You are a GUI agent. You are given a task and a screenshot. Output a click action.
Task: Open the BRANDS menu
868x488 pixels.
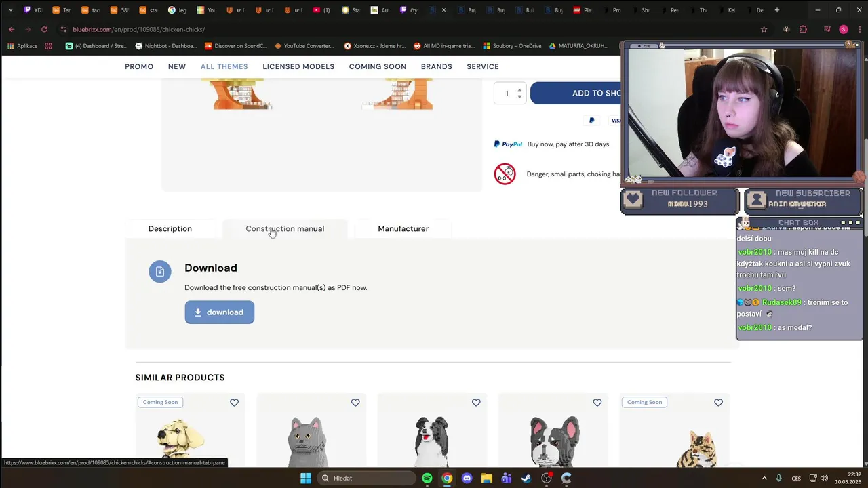436,66
